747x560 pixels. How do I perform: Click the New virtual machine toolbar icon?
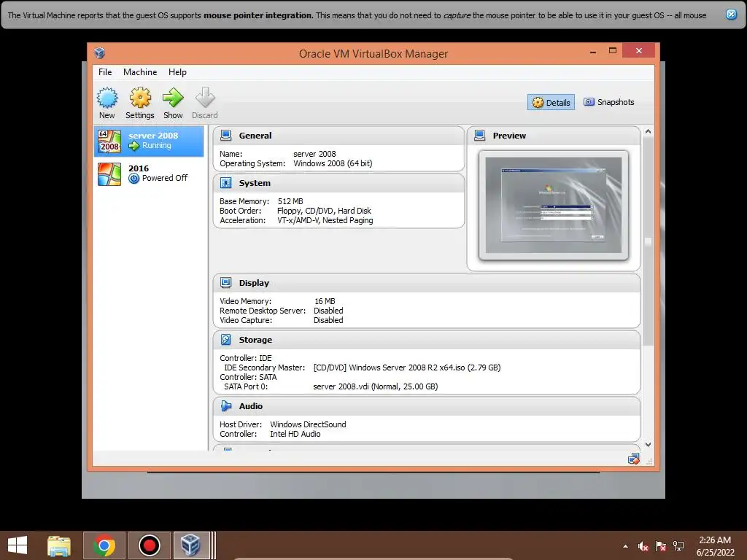[x=107, y=98]
